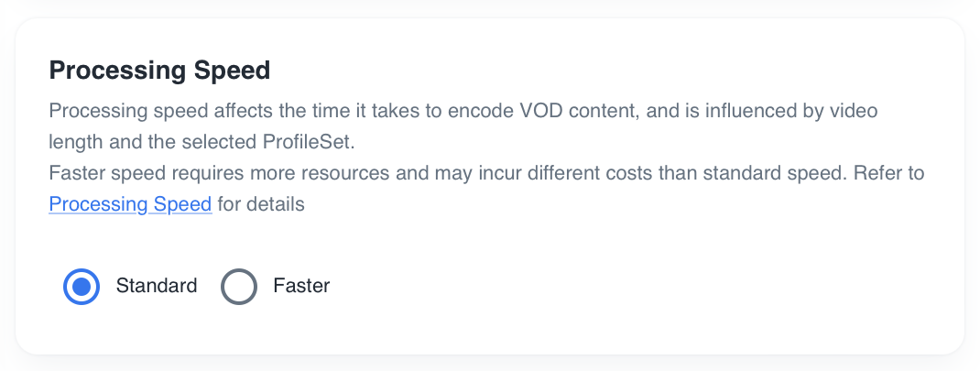The height and width of the screenshot is (371, 980).
Task: Click the blue dot inside the Standard radio
Action: pos(82,287)
